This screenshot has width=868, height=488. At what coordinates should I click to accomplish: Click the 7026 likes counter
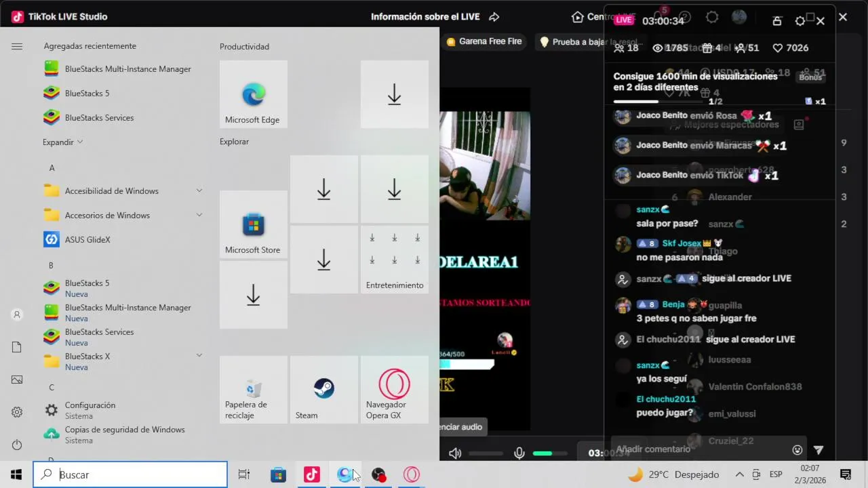[x=791, y=48]
